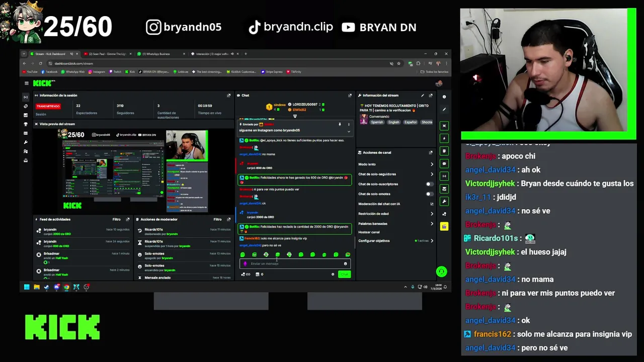
Task: Open WhatsApp Web bookmark
Action: point(73,72)
